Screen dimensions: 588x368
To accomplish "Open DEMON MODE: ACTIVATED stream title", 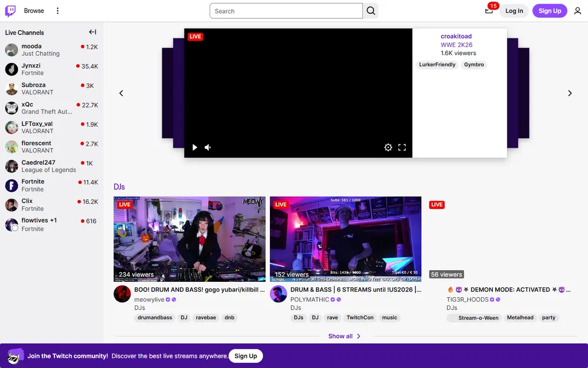I will pyautogui.click(x=509, y=289).
